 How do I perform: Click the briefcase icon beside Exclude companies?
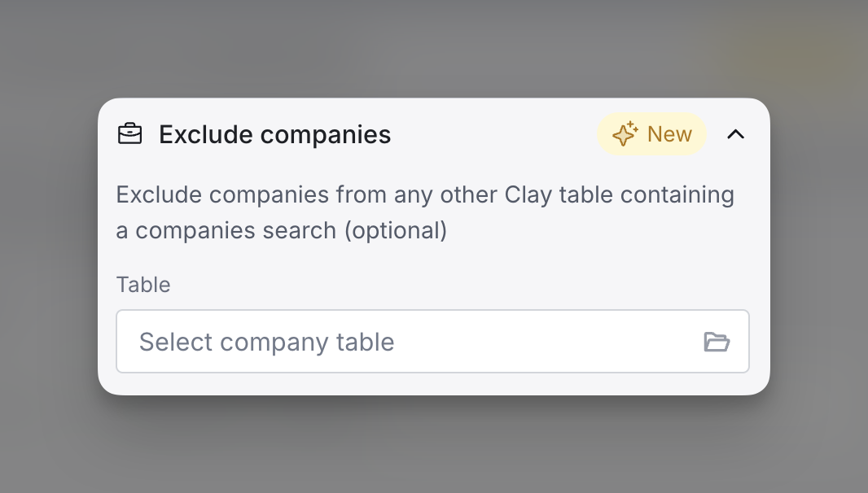point(130,134)
